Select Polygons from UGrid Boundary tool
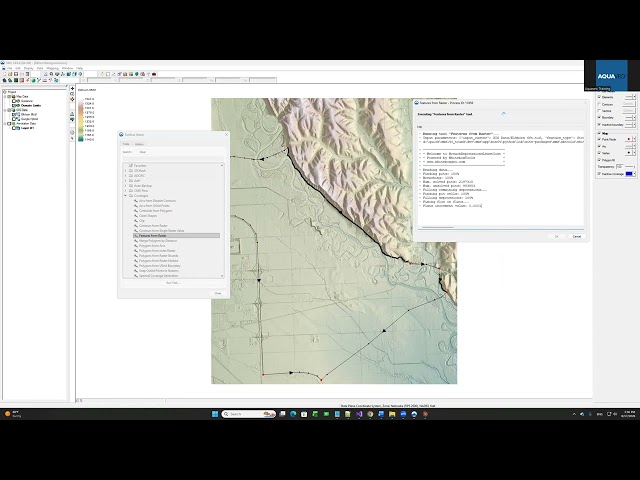 [159, 266]
